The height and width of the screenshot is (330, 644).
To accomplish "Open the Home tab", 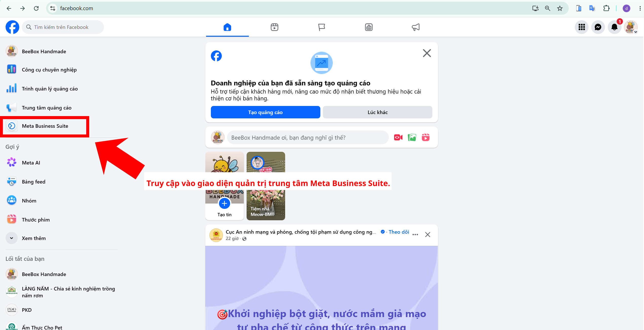I will (227, 27).
